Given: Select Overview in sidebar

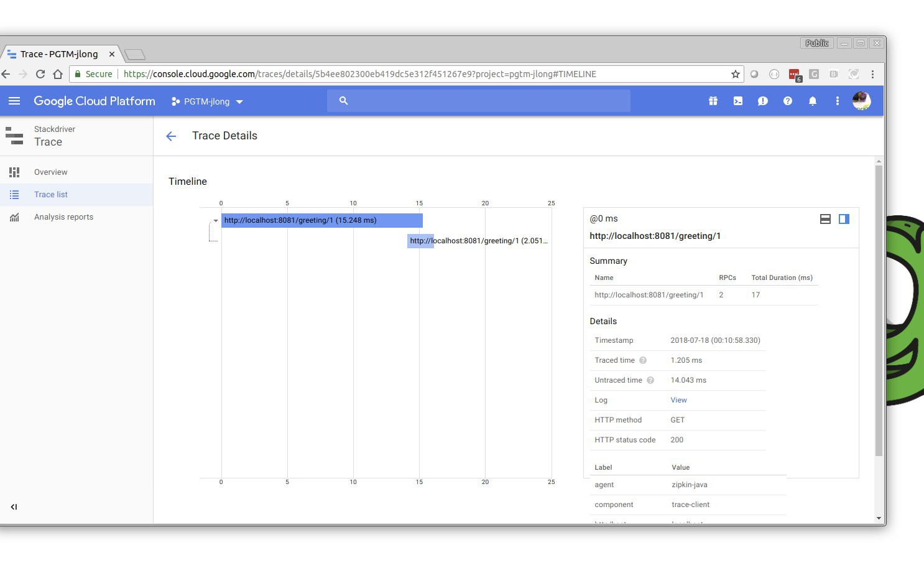Looking at the screenshot, I should pyautogui.click(x=50, y=172).
